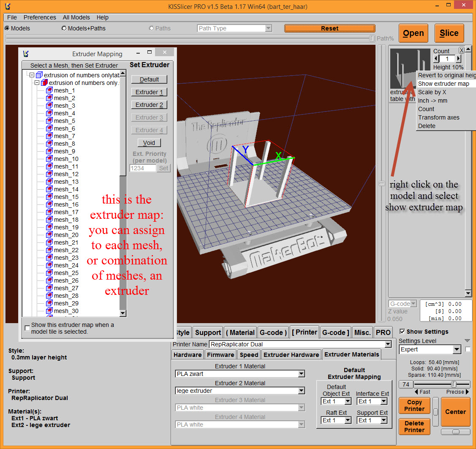Image resolution: width=476 pixels, height=449 pixels.
Task: Collapse the 'extrusion of numbers onlytab' tree node
Action: pyautogui.click(x=32, y=75)
